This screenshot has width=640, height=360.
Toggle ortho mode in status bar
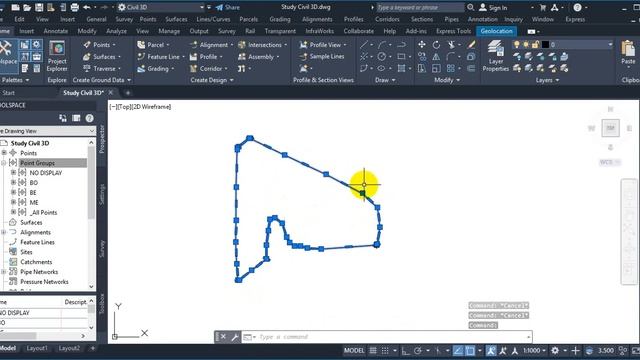click(405, 350)
